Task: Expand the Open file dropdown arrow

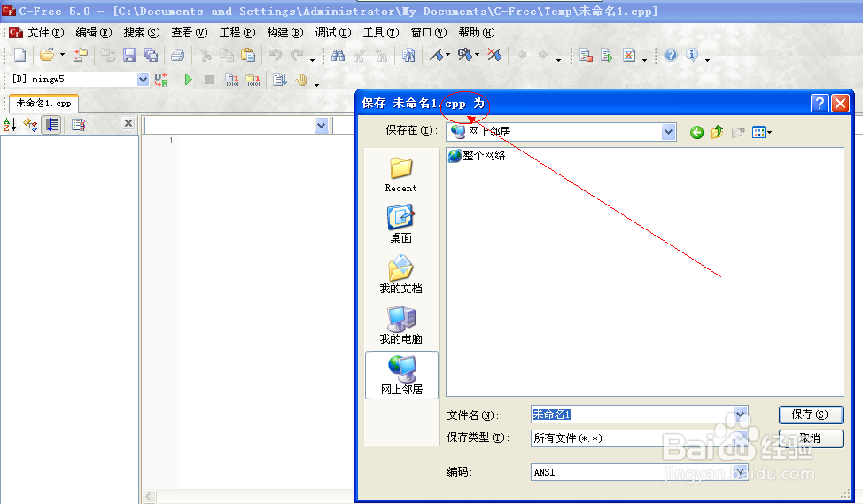Action: pos(62,55)
